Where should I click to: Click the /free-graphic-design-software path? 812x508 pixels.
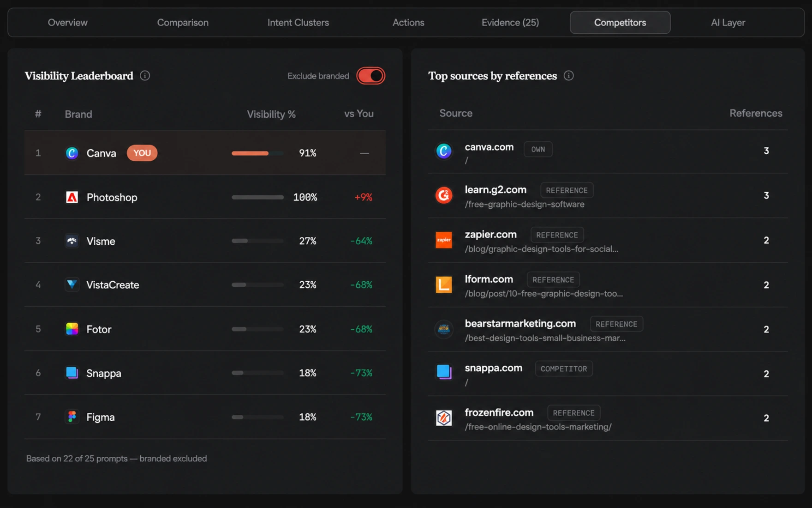point(525,204)
